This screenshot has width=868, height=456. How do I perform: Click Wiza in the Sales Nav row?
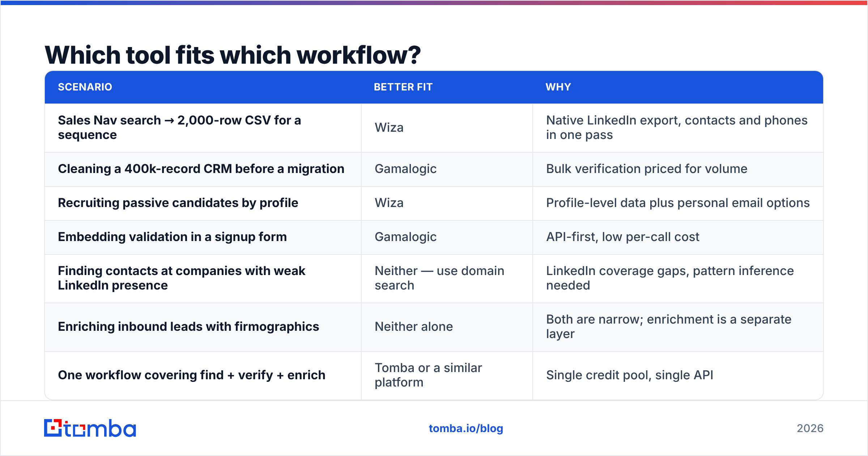pyautogui.click(x=389, y=128)
